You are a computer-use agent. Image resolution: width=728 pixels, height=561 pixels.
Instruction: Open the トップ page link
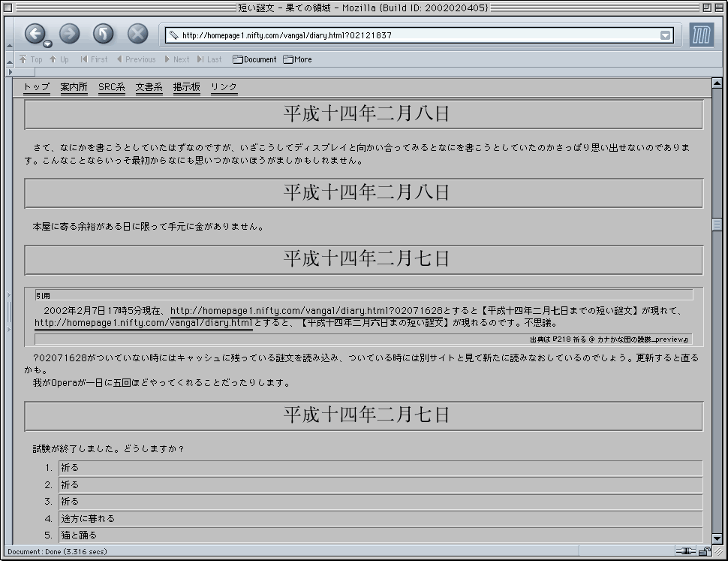point(36,87)
